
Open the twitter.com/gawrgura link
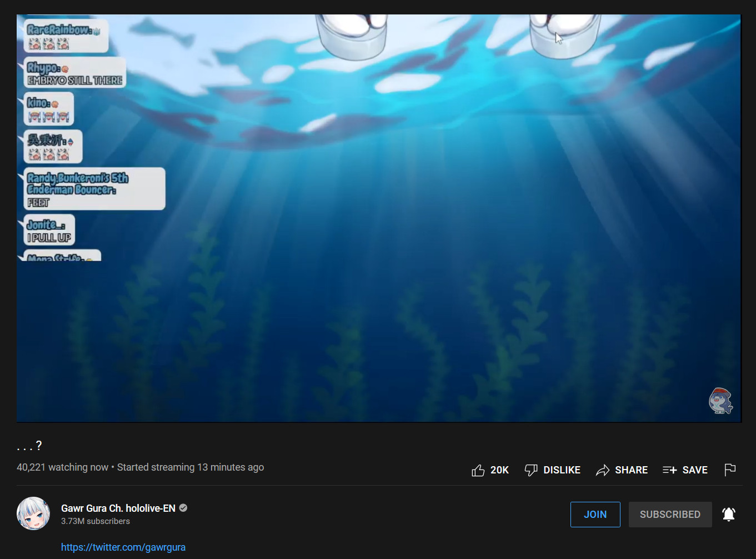[123, 547]
